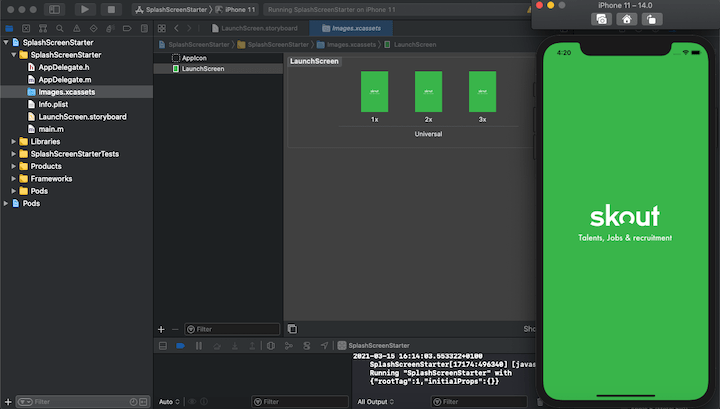Open the Find navigator magnifier icon
Image resolution: width=720 pixels, height=409 pixels.
pos(60,28)
